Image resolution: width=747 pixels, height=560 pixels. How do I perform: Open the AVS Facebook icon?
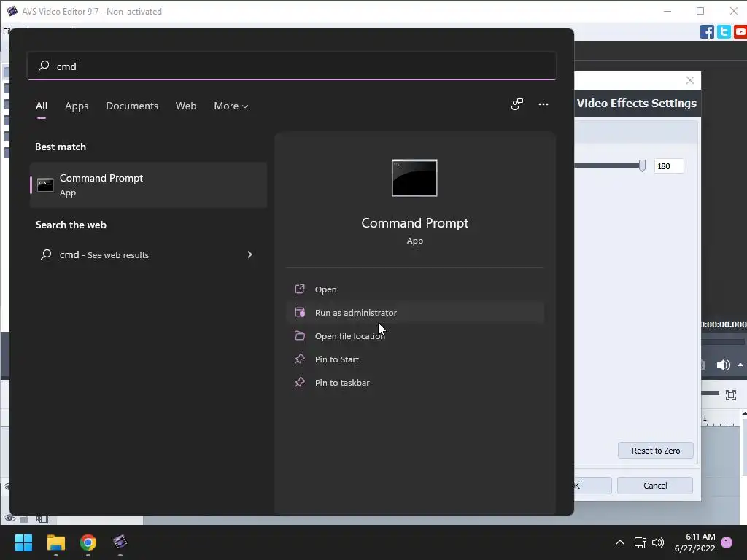[707, 32]
